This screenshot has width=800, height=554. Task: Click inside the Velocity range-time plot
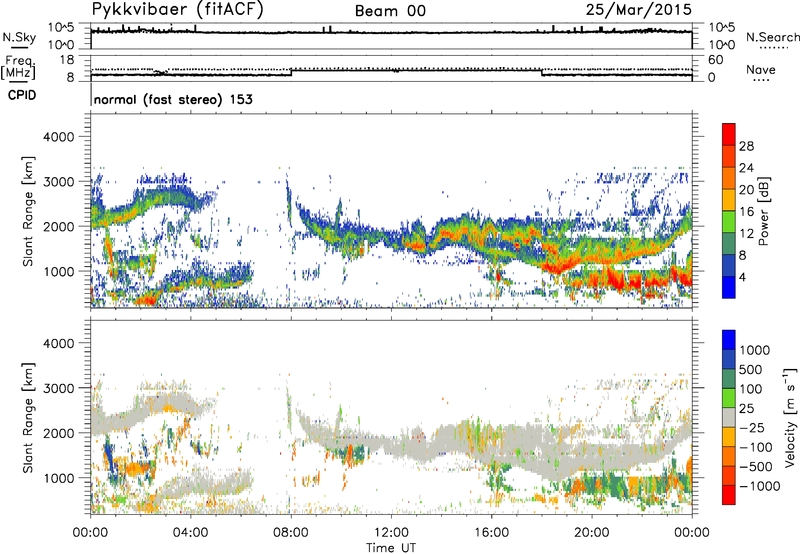391,417
